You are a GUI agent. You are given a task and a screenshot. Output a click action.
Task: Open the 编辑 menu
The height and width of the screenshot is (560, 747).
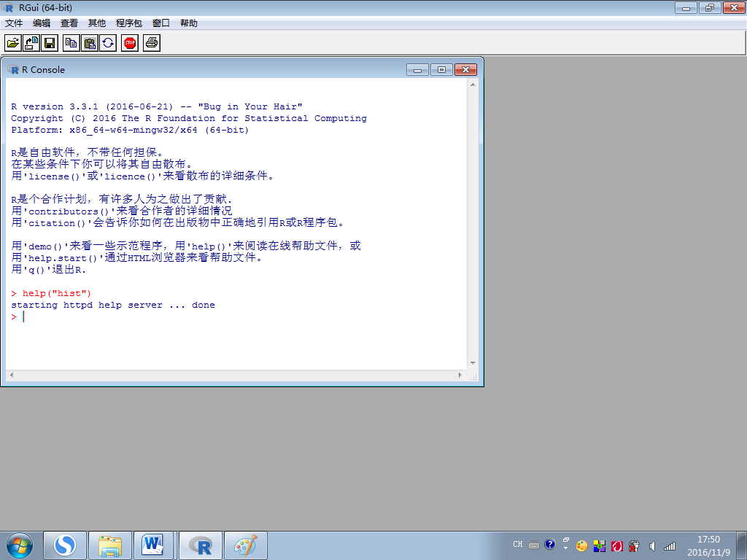coord(42,23)
